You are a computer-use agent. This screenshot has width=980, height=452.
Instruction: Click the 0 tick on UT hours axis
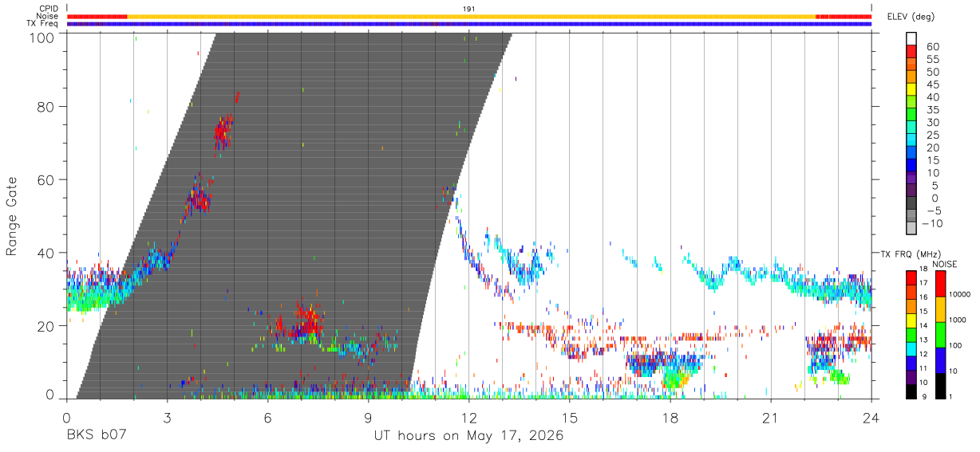point(66,418)
